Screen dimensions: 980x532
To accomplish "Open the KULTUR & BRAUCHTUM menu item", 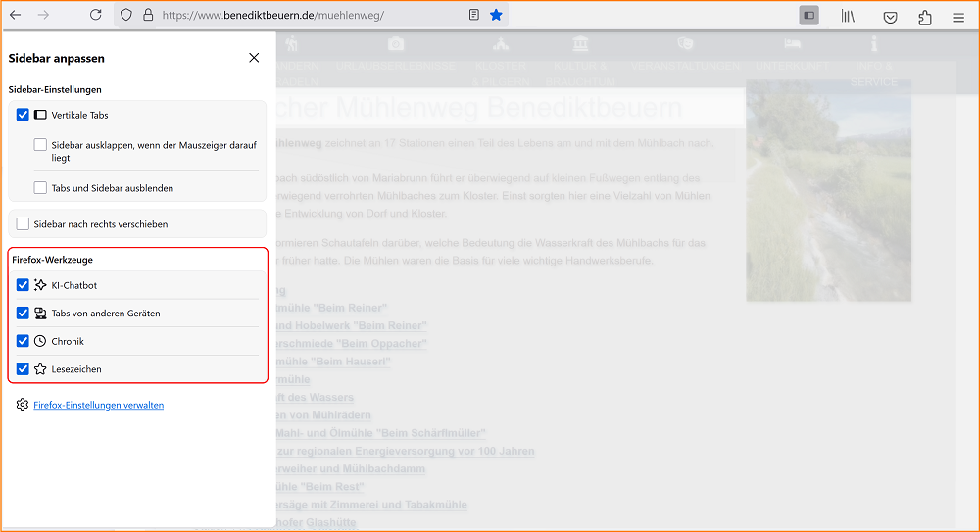I will (x=580, y=73).
